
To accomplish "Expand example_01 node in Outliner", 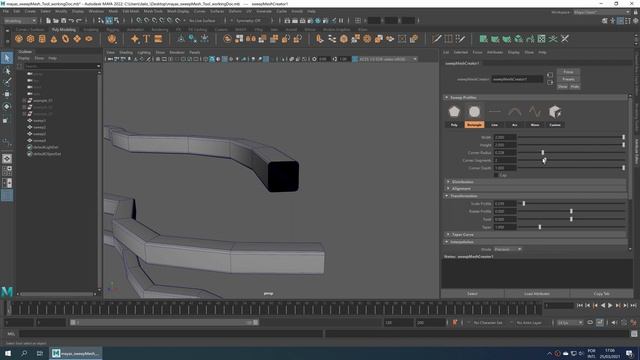I will 24,100.
